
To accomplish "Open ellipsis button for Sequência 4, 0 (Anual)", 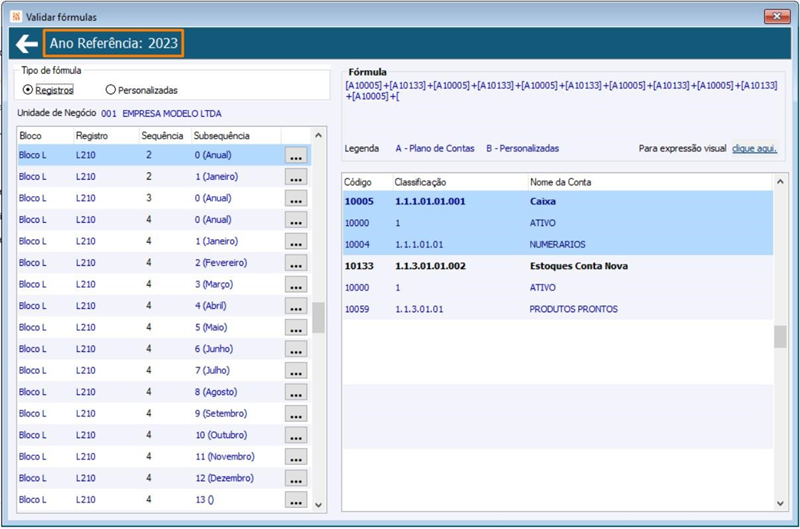I will pos(296,220).
